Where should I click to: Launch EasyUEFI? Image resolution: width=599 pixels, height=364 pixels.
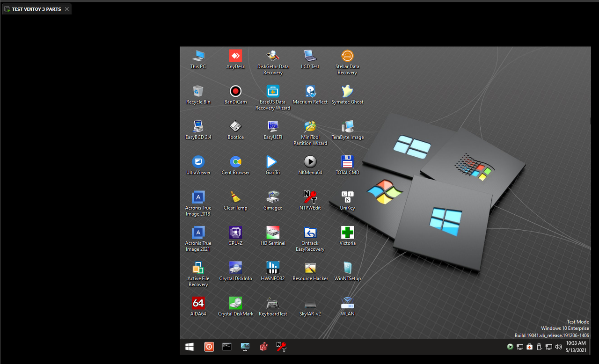273,130
